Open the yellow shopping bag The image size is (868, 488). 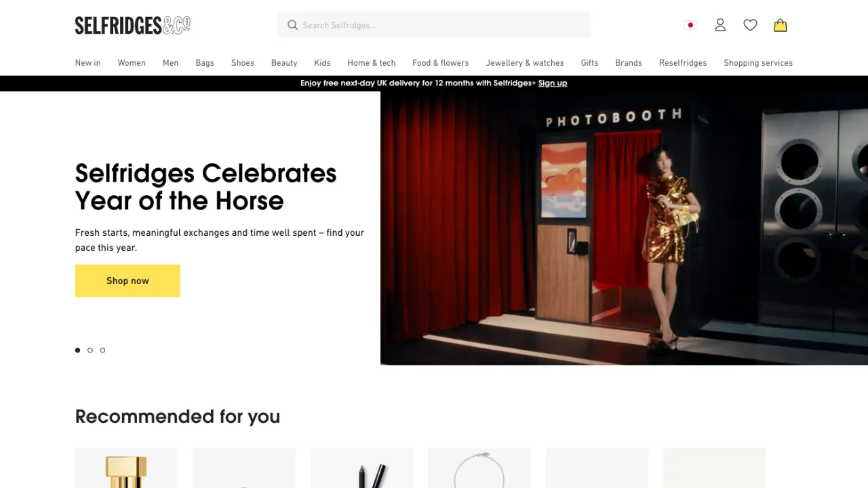780,25
